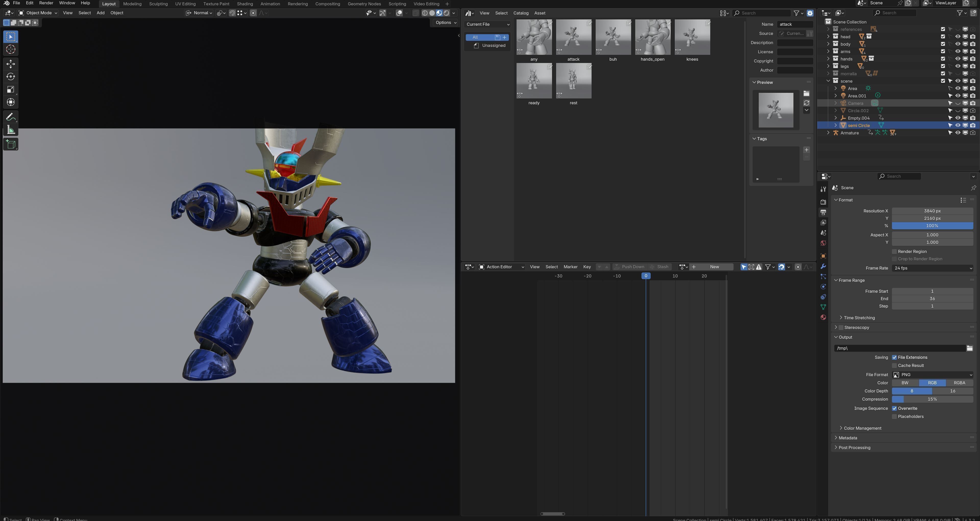Open the Material properties tab

point(823,317)
